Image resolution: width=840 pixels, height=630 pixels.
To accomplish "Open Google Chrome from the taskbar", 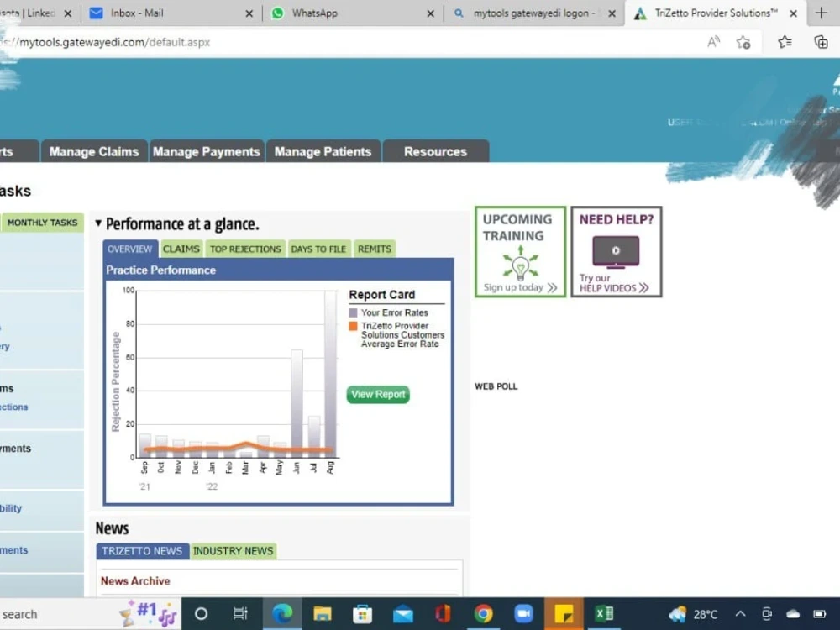I will 483,614.
